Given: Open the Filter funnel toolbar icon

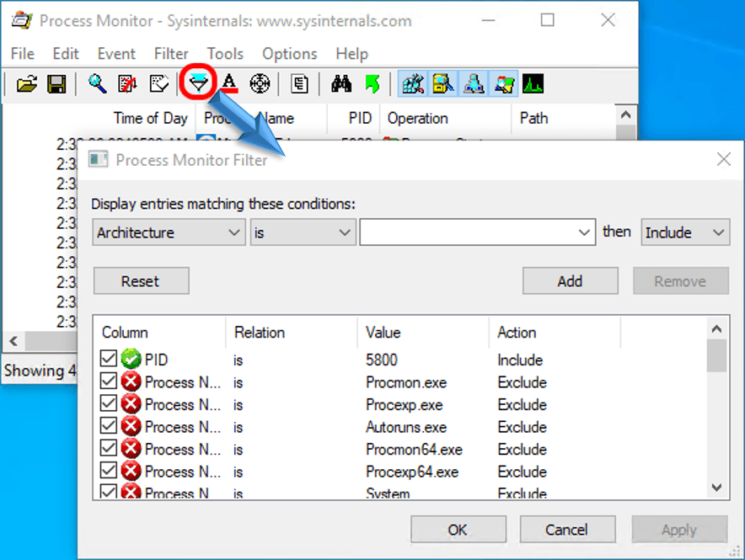Looking at the screenshot, I should 198,83.
